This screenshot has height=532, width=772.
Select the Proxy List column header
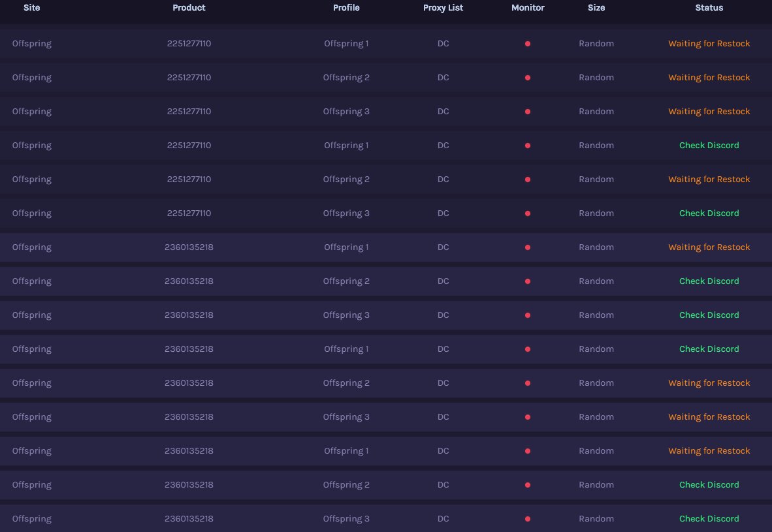point(443,8)
